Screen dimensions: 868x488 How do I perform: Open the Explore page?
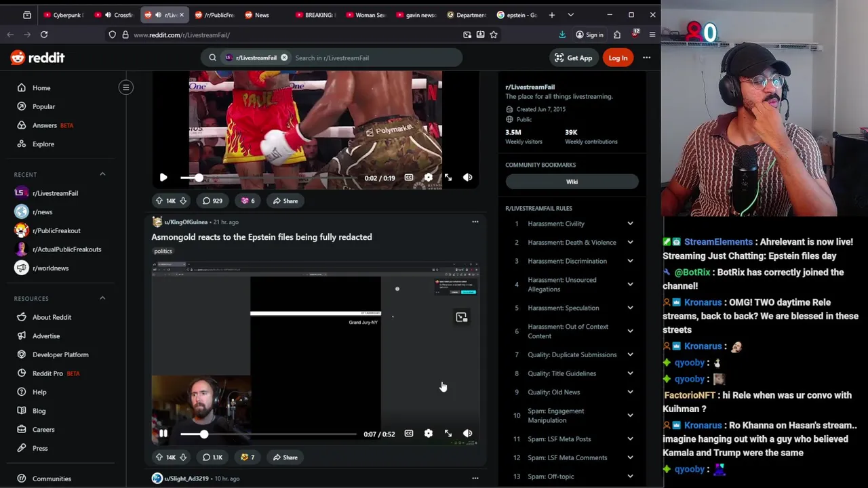(43, 144)
